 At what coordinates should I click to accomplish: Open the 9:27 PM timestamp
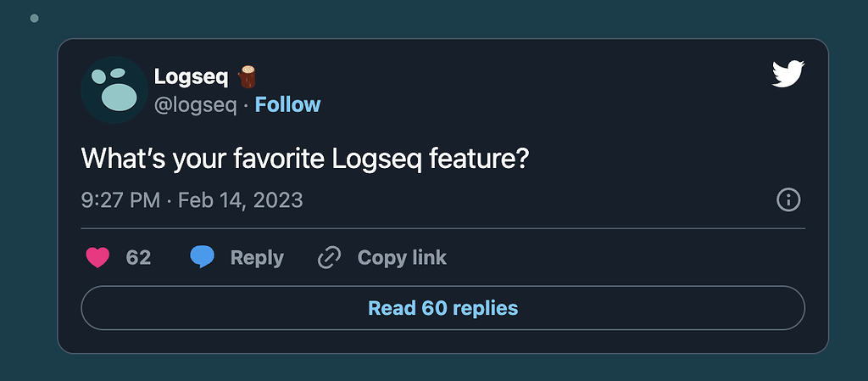(x=120, y=200)
